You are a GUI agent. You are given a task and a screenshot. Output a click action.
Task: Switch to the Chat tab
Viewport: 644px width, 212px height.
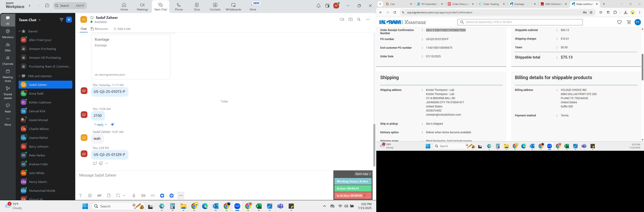tap(83, 29)
